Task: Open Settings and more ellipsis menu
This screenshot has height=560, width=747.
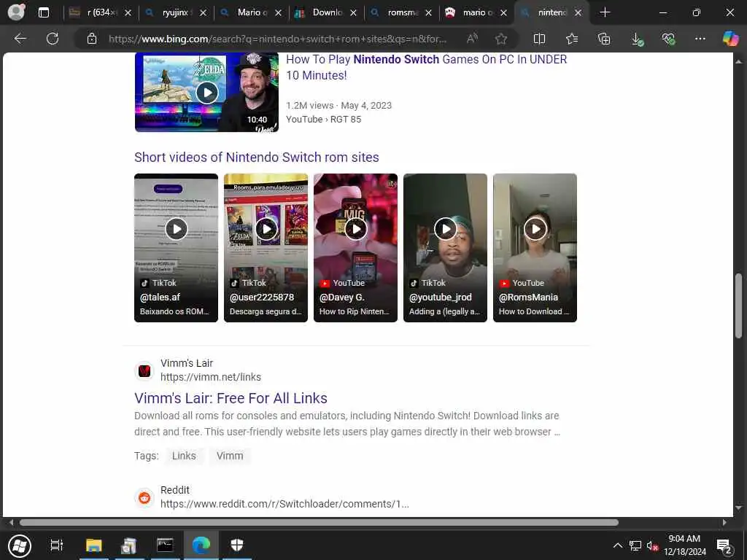Action: tap(700, 39)
